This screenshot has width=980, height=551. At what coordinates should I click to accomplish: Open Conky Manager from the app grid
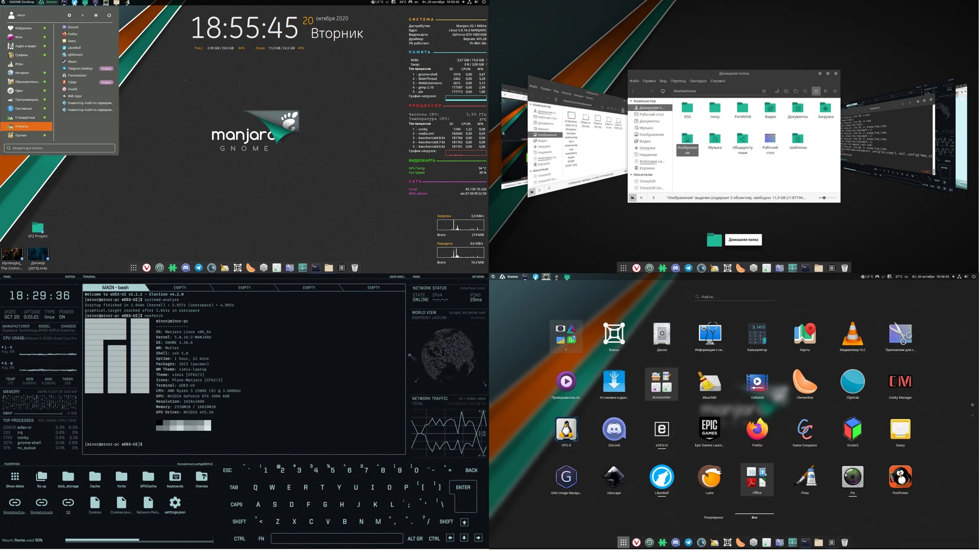click(900, 381)
